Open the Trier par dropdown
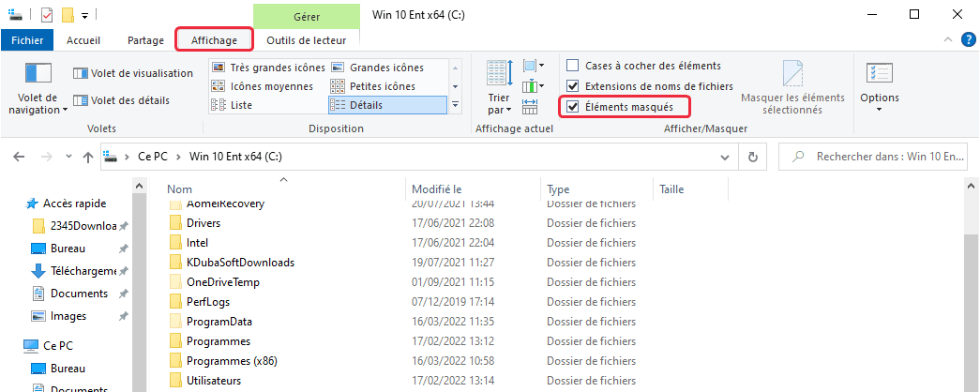 [499, 87]
